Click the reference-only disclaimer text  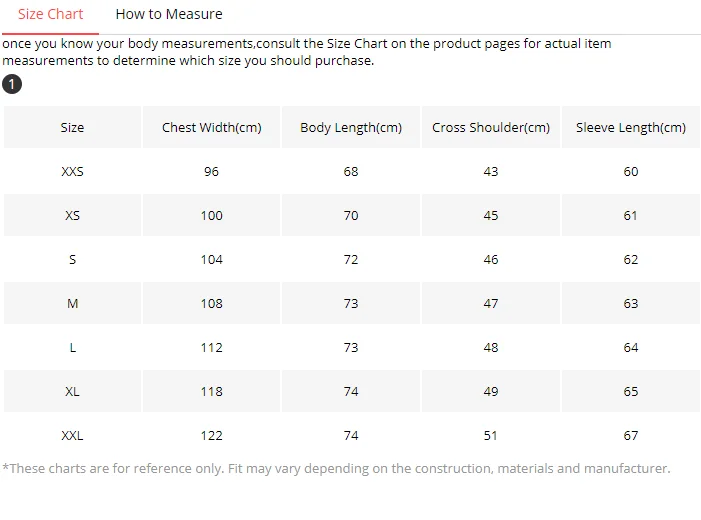click(x=336, y=469)
